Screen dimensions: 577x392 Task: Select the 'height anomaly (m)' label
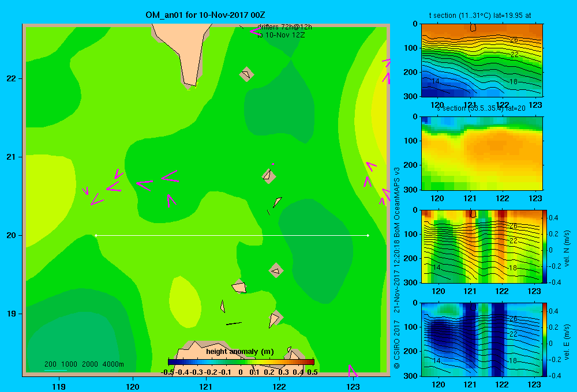(240, 352)
